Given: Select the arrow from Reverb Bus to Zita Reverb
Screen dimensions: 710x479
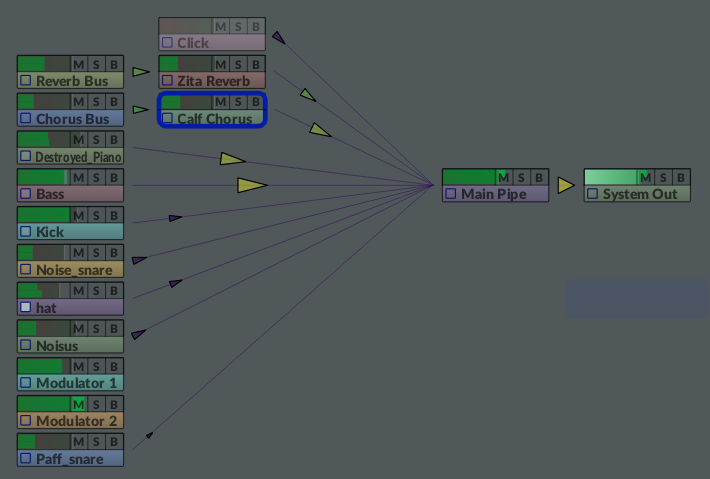Looking at the screenshot, I should click(141, 72).
